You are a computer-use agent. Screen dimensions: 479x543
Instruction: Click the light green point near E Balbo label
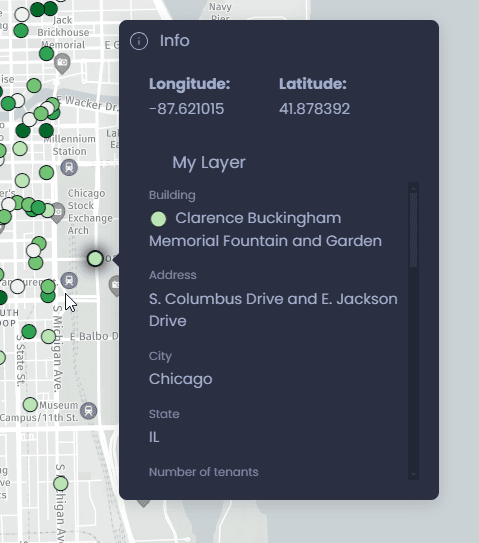tap(48, 336)
